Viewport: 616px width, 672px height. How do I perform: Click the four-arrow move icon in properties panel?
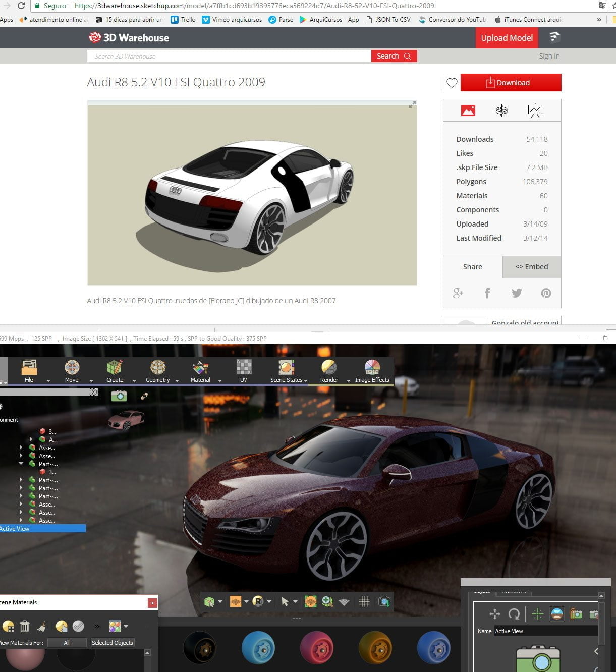coord(495,614)
